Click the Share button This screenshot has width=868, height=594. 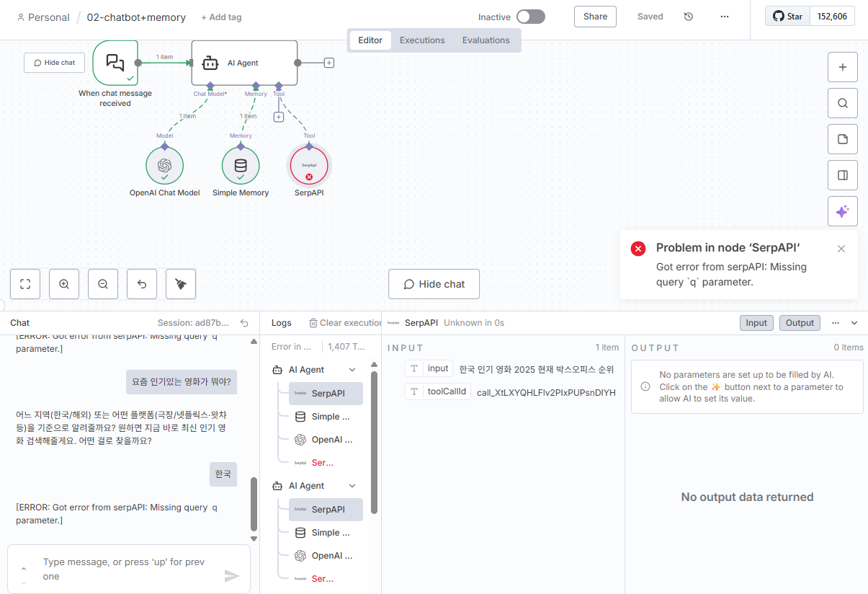[x=595, y=17]
